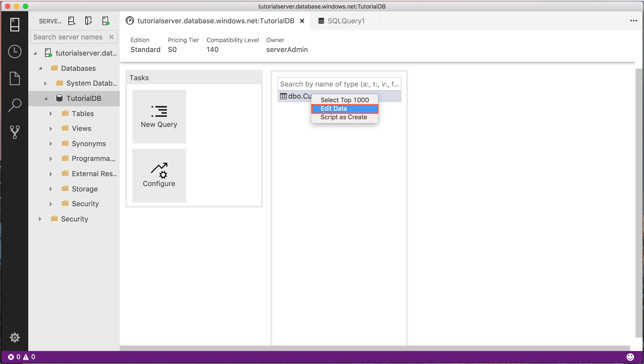Expand the Tables folder in TutorialDB
The width and height of the screenshot is (644, 364).
click(50, 113)
